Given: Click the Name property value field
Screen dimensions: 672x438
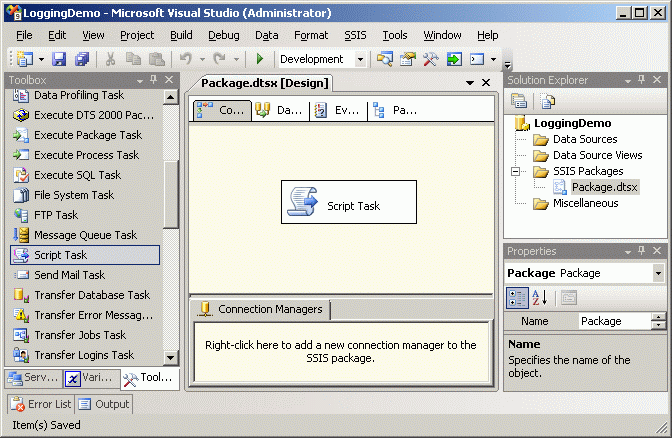Looking at the screenshot, I should [x=615, y=321].
